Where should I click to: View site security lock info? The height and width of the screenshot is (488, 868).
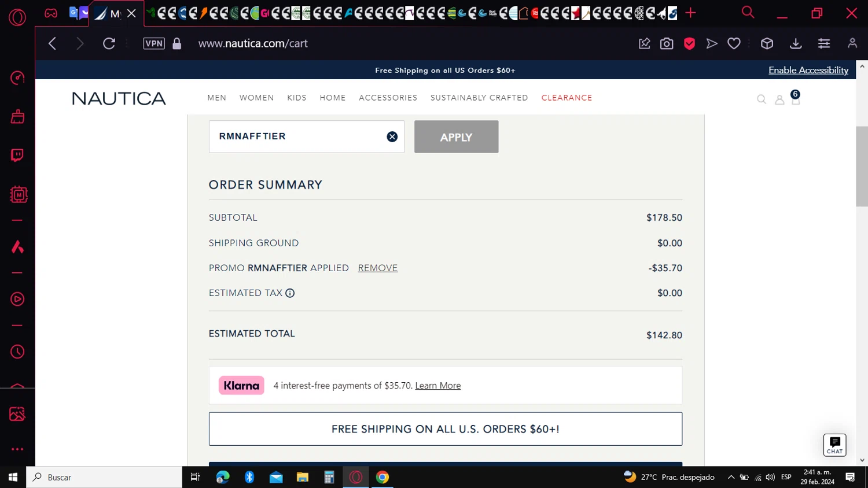(177, 43)
